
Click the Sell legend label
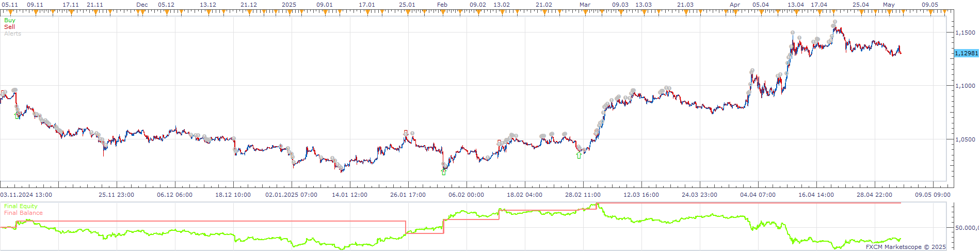pos(9,27)
